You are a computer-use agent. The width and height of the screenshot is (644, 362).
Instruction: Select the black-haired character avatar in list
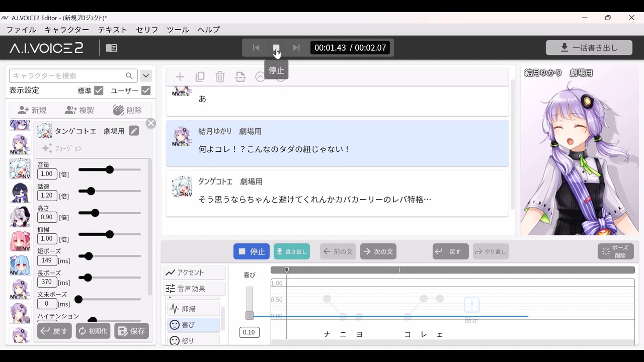(x=20, y=193)
